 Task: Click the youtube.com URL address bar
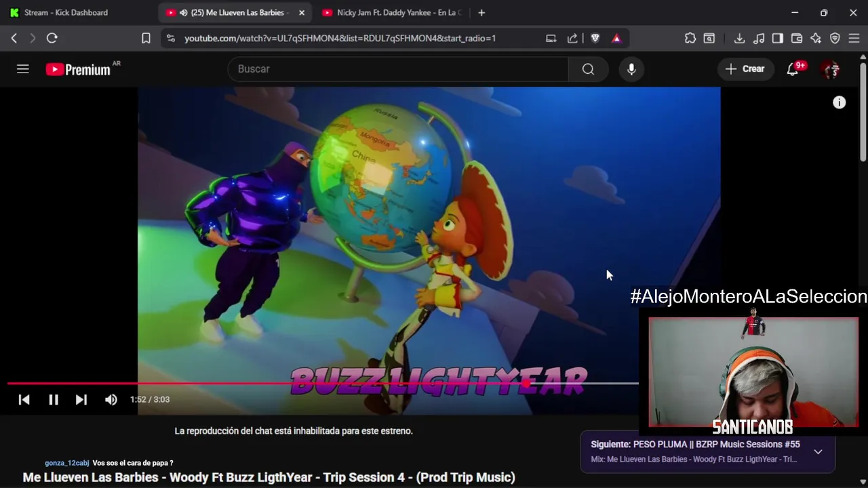pos(340,39)
